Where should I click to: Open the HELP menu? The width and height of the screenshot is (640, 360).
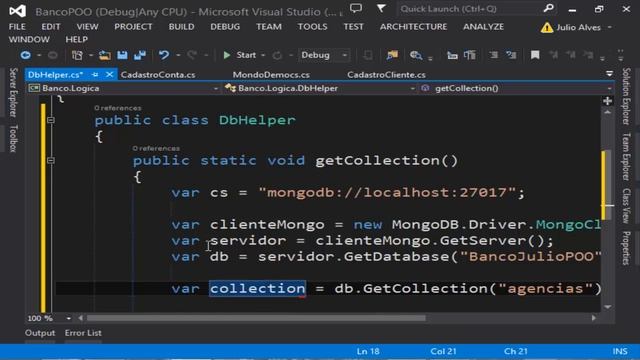pos(76,40)
